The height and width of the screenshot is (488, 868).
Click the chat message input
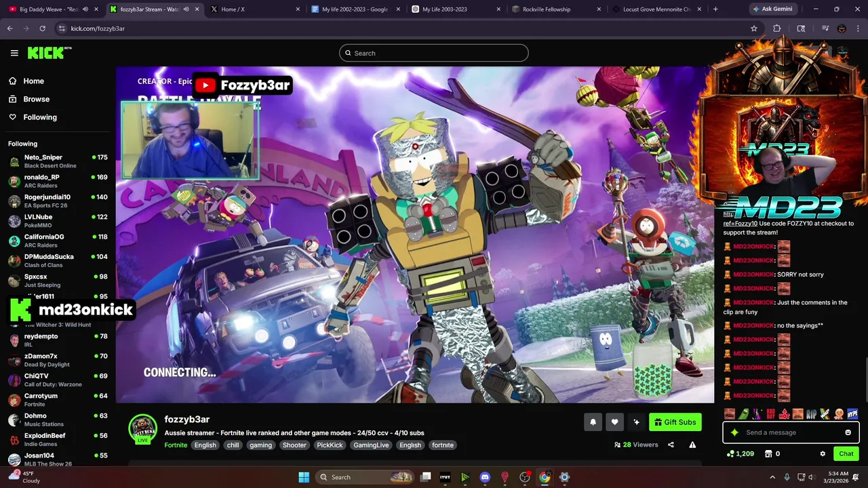click(791, 432)
